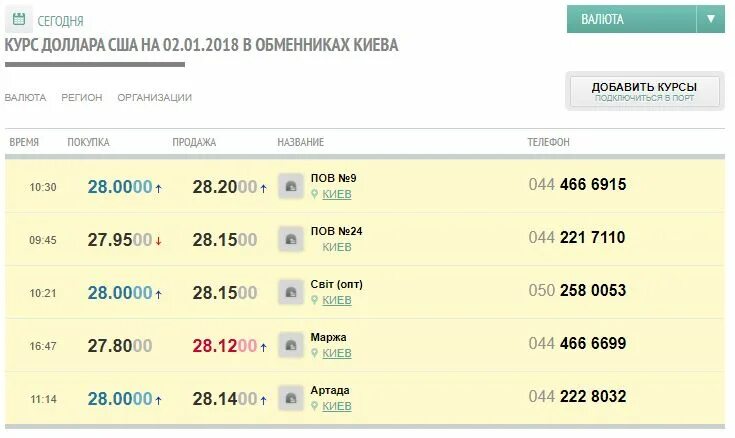Viewport: 735px width, 438px height.
Task: Click the exchanger icon for Світ (опт)
Action: pyautogui.click(x=290, y=292)
